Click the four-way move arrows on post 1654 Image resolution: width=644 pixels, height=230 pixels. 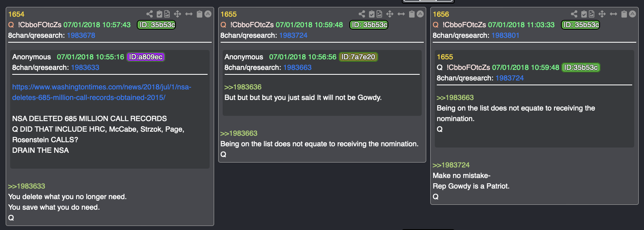(177, 14)
